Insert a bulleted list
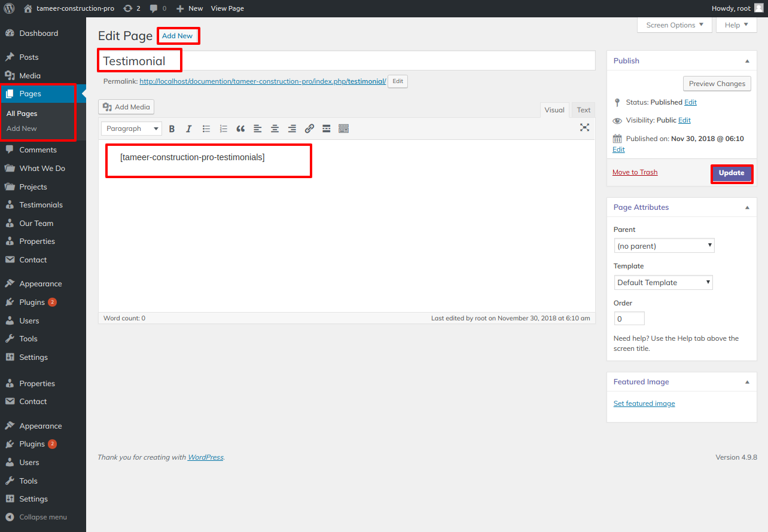 click(x=206, y=129)
